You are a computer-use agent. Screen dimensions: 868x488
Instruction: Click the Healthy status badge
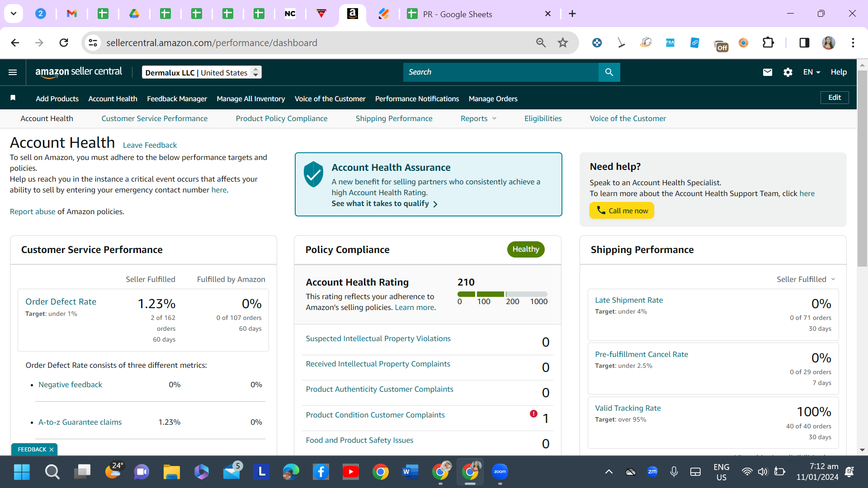click(x=526, y=249)
